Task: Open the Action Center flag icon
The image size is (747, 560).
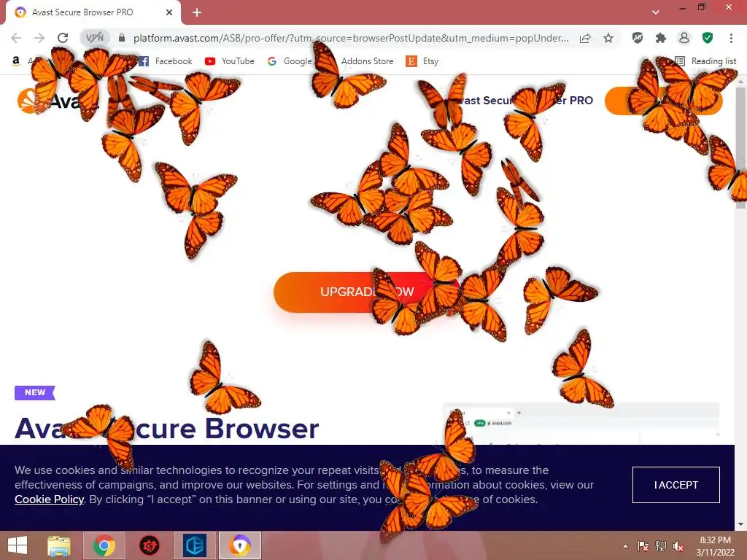Action: click(643, 546)
